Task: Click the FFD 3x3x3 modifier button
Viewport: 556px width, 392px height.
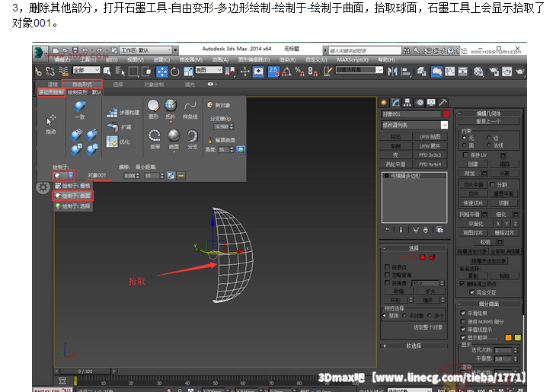Action: [x=430, y=155]
